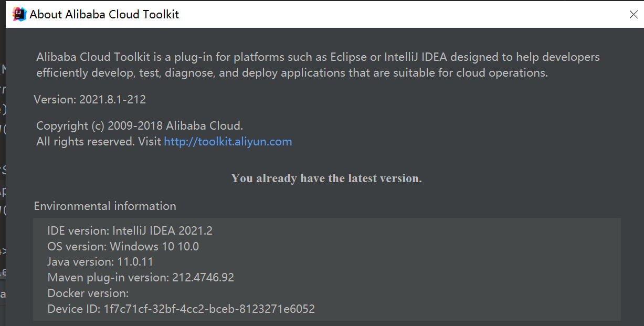Click the IDE version IntelliJ IDEA 2021.2 line
644x326 pixels.
coord(129,230)
